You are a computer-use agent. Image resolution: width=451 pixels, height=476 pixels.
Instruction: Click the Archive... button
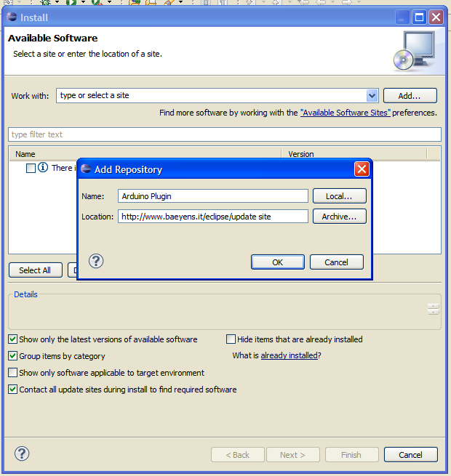(x=339, y=217)
